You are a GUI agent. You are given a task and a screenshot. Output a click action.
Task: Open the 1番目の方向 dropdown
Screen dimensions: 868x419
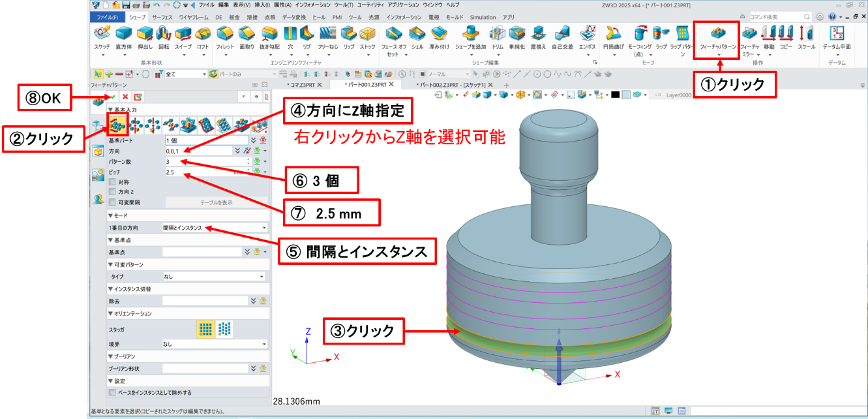(215, 228)
